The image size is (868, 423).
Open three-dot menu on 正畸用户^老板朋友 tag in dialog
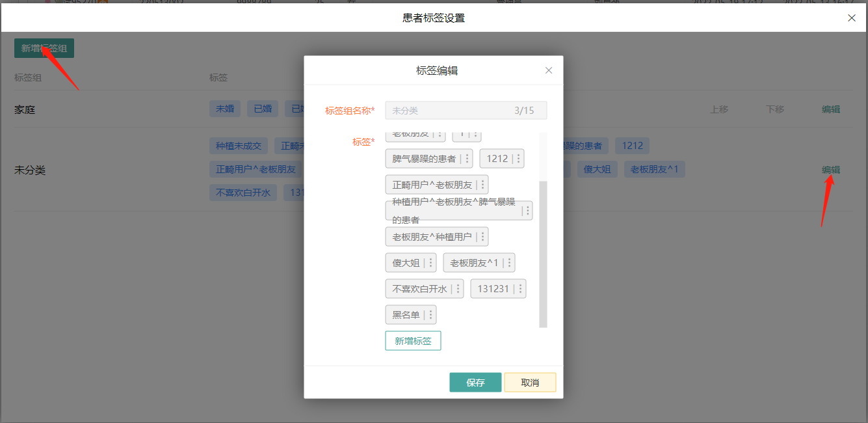click(x=482, y=185)
